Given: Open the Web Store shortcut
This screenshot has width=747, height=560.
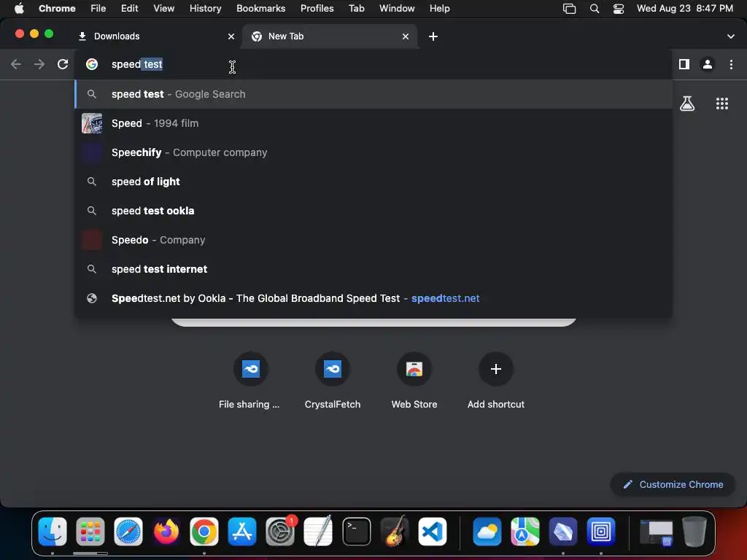Looking at the screenshot, I should (x=414, y=380).
